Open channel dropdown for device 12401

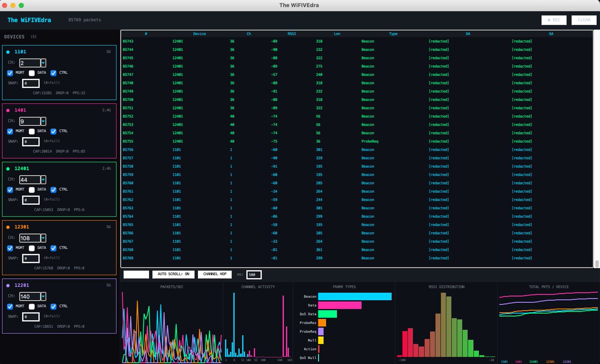pyautogui.click(x=43, y=180)
